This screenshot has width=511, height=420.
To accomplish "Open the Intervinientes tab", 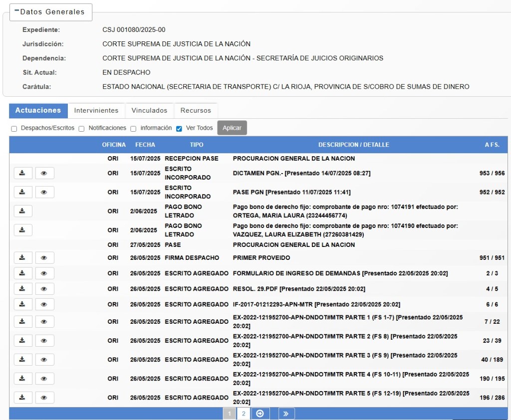I will tap(96, 110).
